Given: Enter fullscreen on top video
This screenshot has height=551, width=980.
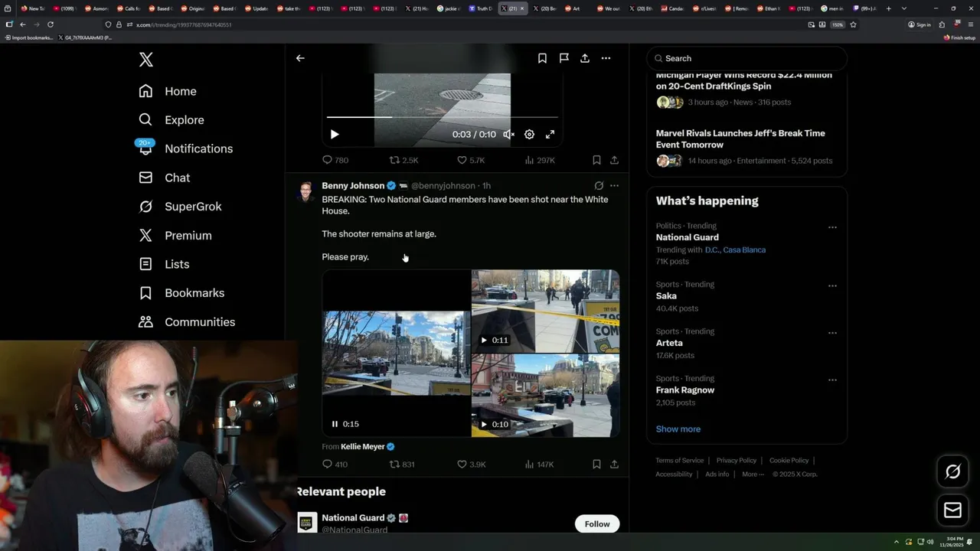Looking at the screenshot, I should pyautogui.click(x=550, y=134).
